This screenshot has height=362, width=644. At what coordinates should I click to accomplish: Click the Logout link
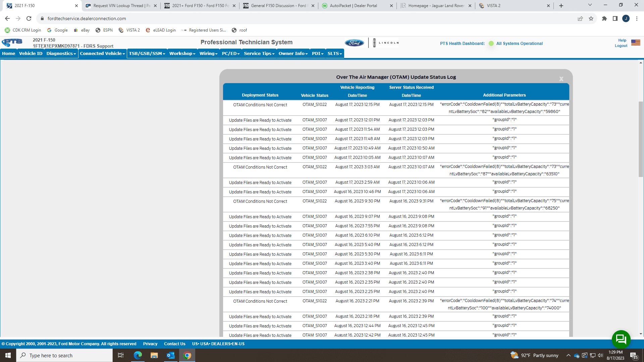[621, 46]
